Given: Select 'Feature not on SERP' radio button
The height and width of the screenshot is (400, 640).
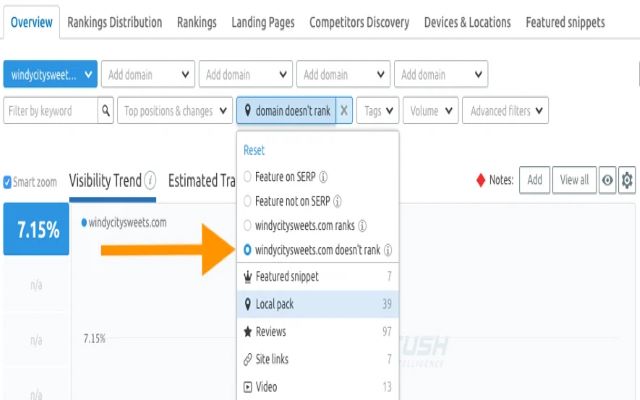Looking at the screenshot, I should click(248, 202).
